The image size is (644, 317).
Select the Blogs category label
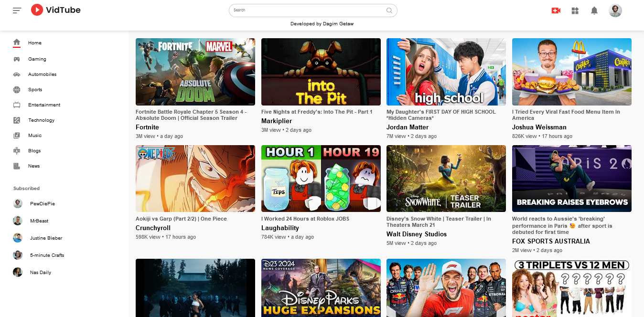34,151
